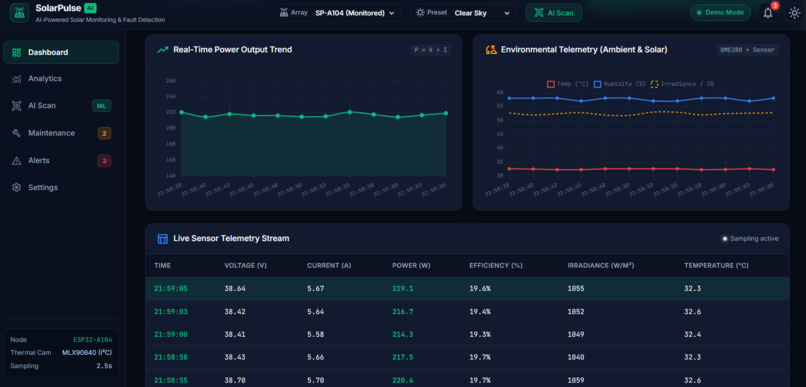This screenshot has height=387, width=806.
Task: Click the ML badge on AI Scan
Action: coord(101,106)
